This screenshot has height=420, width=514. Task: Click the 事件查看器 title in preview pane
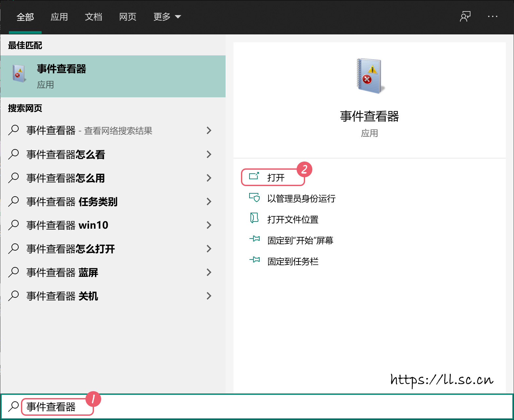click(370, 116)
